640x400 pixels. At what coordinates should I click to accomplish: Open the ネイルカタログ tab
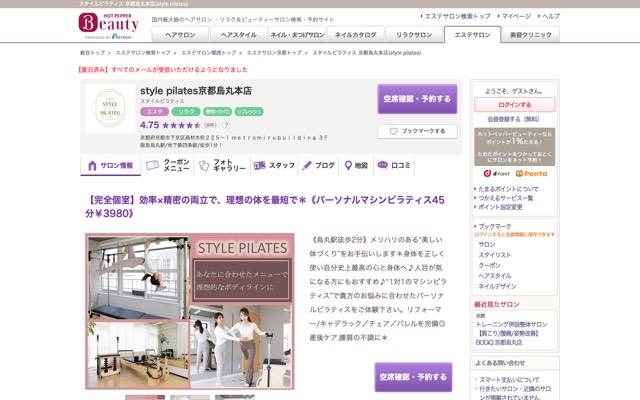pyautogui.click(x=356, y=35)
